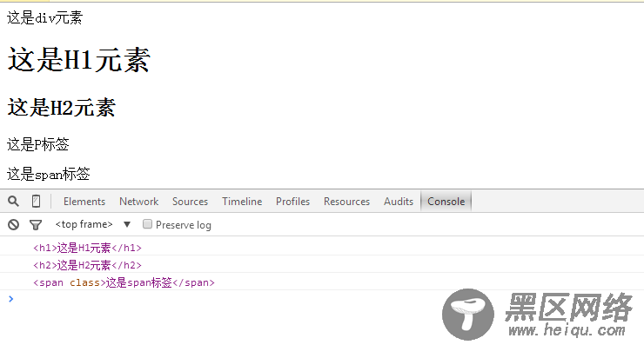Screen dimensions: 644x345
Task: Click the '<top frame>' label
Action: pyautogui.click(x=84, y=224)
